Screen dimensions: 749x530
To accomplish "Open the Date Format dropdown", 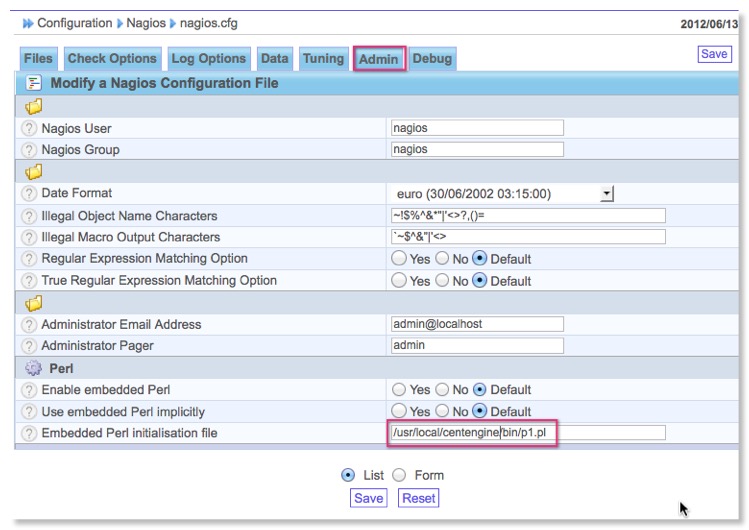I will [605, 193].
